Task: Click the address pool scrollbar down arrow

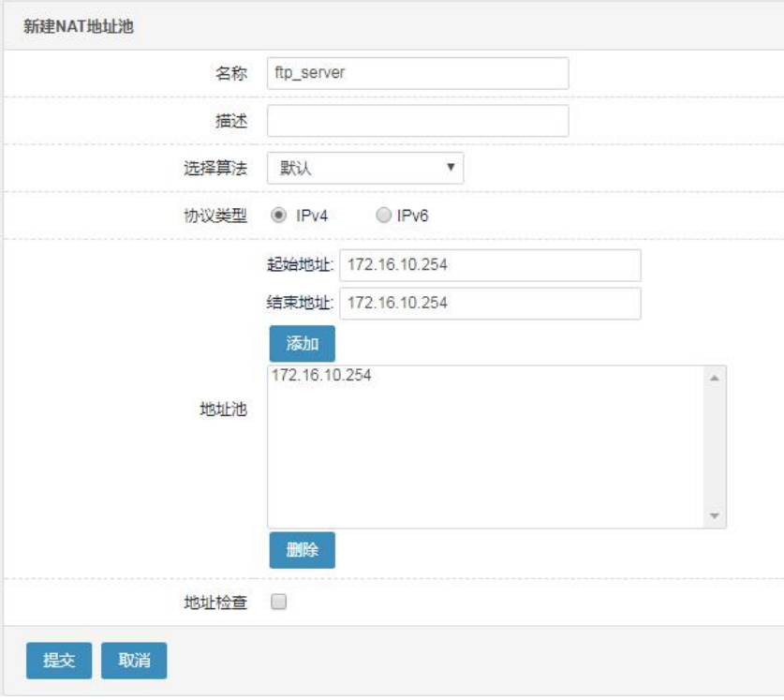Action: [715, 515]
